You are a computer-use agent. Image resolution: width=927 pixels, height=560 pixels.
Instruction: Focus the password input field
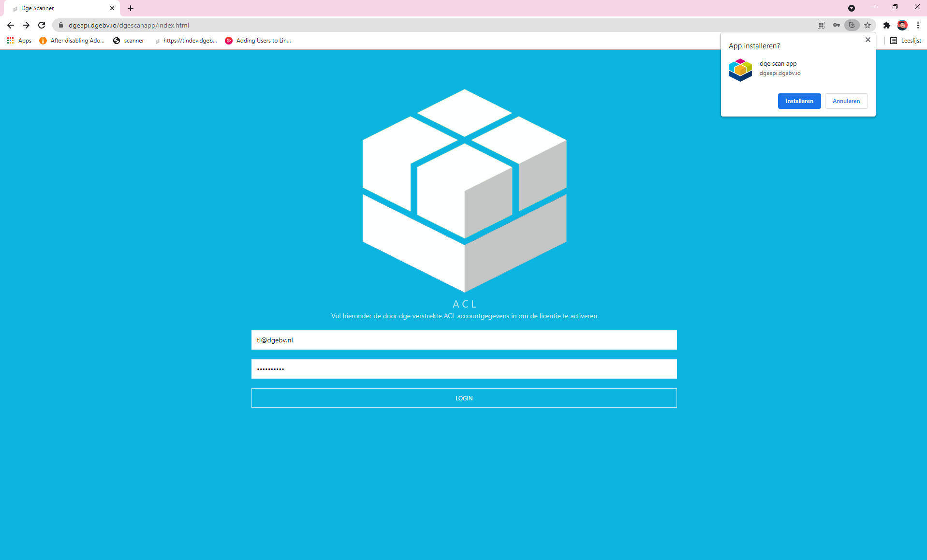(464, 369)
